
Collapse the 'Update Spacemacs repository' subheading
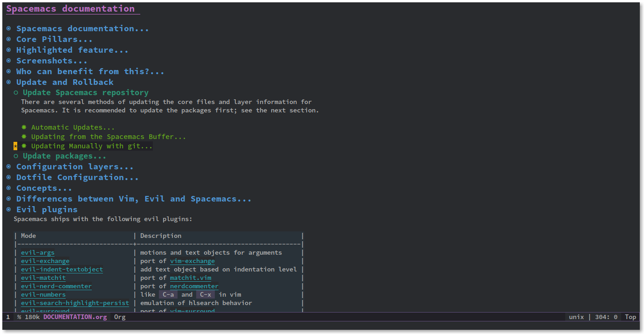click(86, 92)
